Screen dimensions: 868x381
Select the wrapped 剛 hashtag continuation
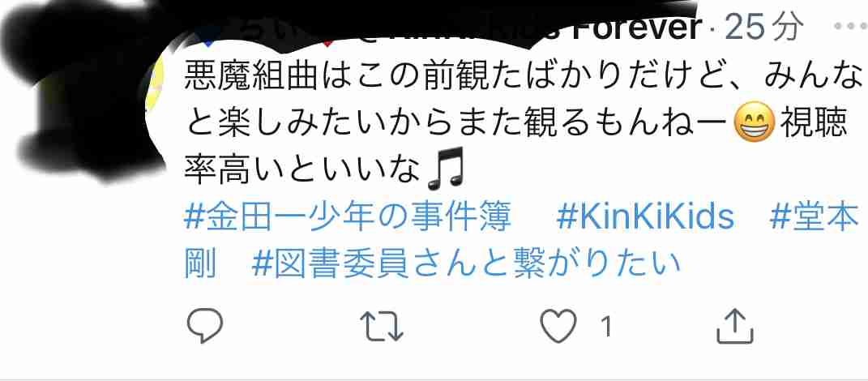[x=199, y=264]
